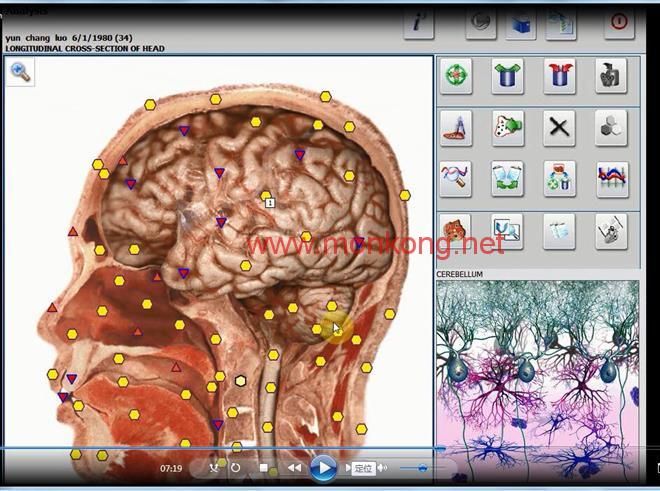Viewport: 660px width, 491px height.
Task: Click the light blue papers icon
Action: (559, 231)
